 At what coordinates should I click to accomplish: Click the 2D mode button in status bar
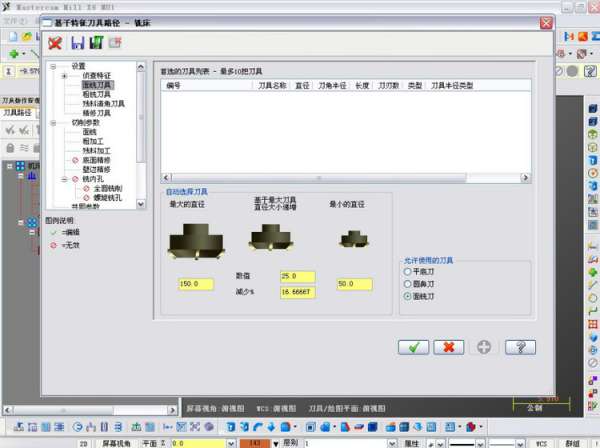pyautogui.click(x=83, y=443)
